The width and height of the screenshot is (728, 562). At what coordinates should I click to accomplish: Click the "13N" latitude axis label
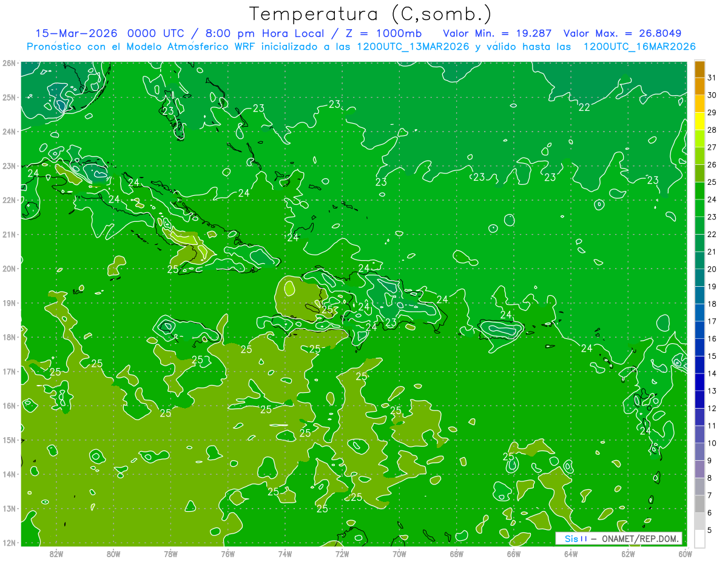click(9, 508)
